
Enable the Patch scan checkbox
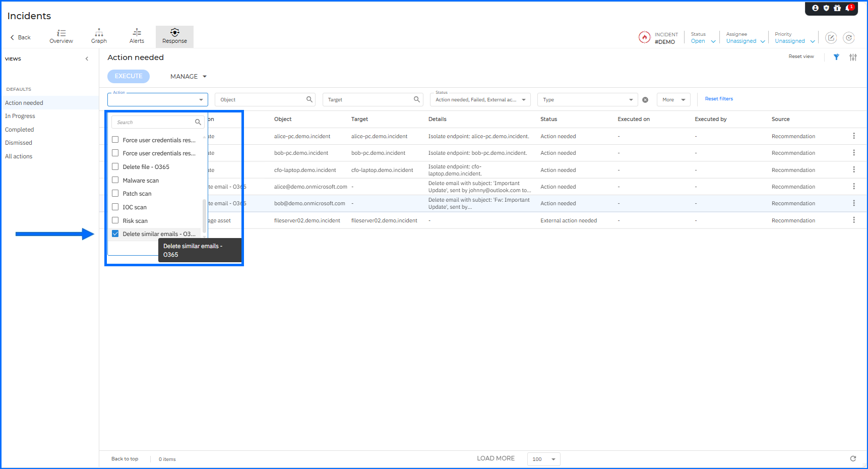tap(115, 193)
